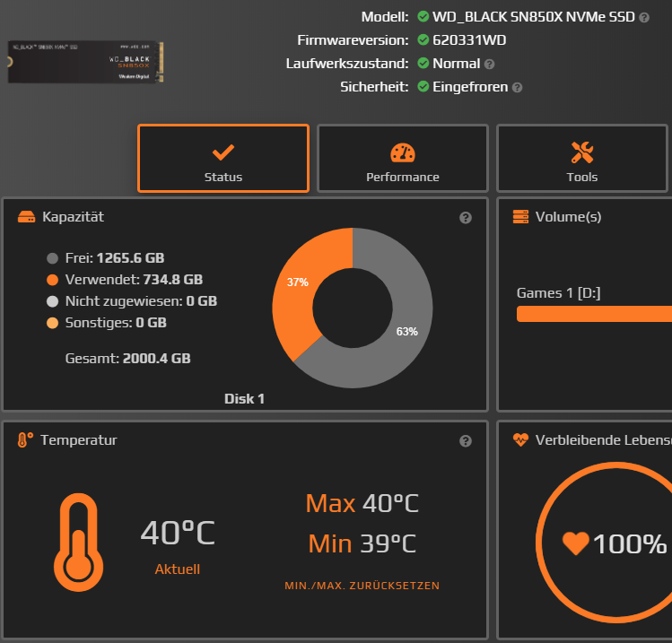Click the Frei: 1265.6 GB value
Viewport: 672px width, 643px height.
115,258
